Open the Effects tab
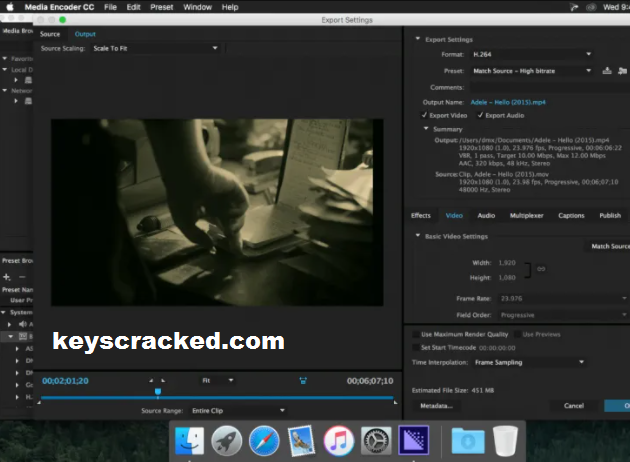Screen dimensions: 630x462 click(x=421, y=215)
